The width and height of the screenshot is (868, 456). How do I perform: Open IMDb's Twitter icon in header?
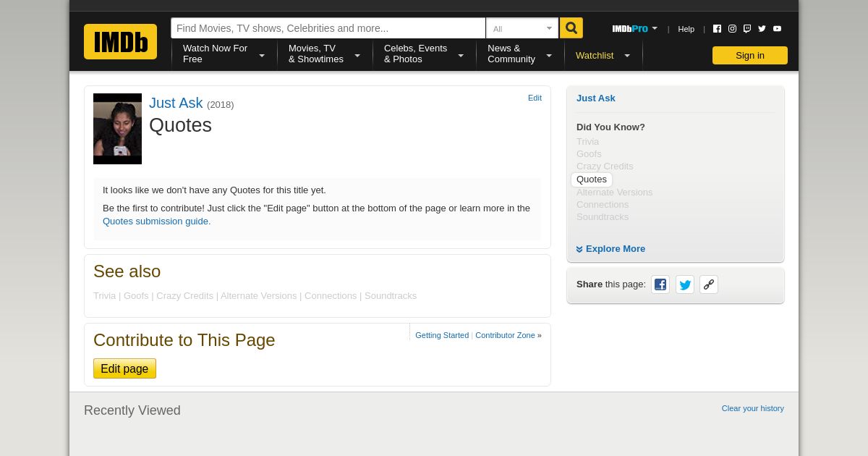762,29
